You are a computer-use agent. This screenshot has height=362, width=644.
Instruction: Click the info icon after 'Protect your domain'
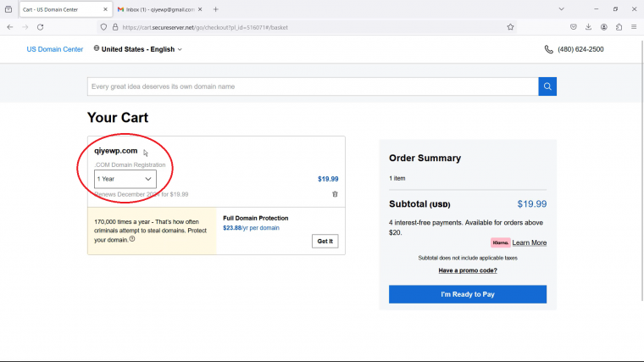tap(132, 239)
